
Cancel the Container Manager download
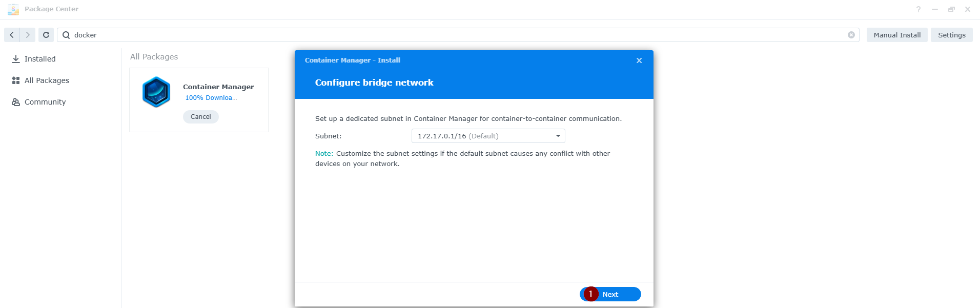point(200,117)
